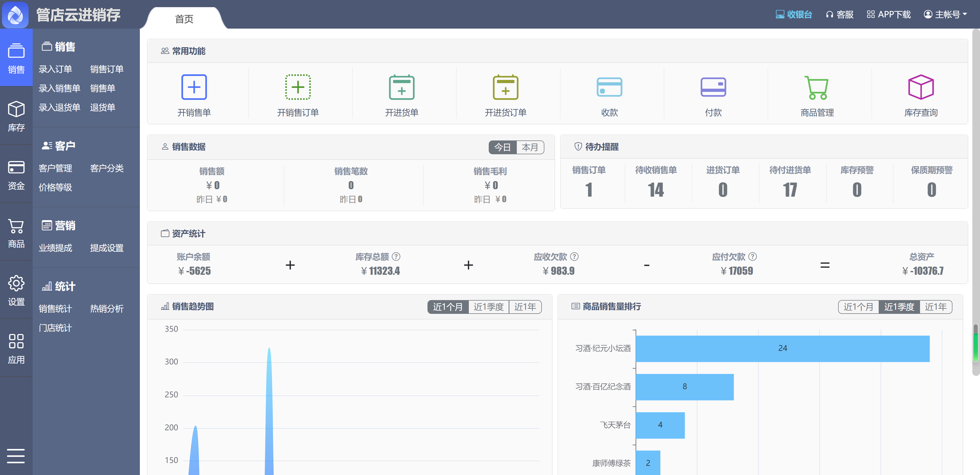Set product ranking to 近1年
Image resolution: width=980 pixels, height=475 pixels.
(936, 307)
